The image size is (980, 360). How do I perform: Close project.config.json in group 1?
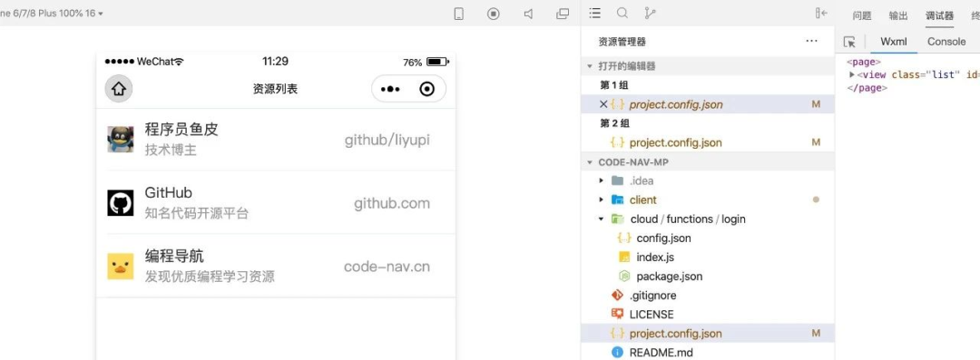[x=603, y=104]
